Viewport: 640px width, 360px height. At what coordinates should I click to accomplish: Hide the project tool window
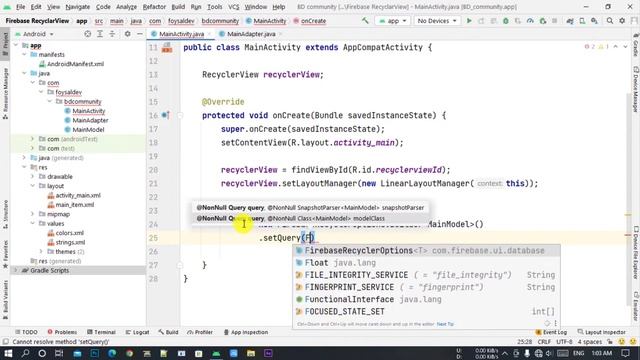[x=140, y=34]
